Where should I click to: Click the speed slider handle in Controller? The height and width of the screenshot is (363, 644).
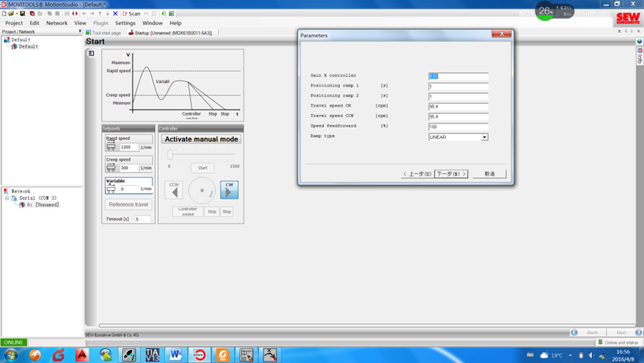pos(170,155)
